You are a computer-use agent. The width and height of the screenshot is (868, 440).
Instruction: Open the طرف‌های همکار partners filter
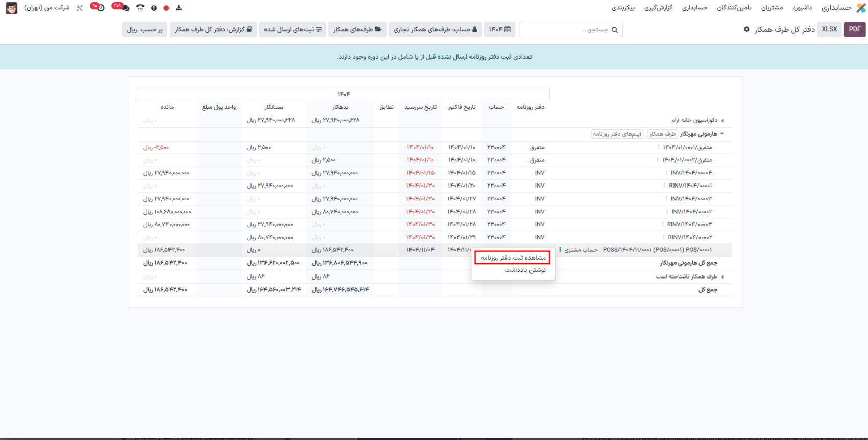point(357,30)
